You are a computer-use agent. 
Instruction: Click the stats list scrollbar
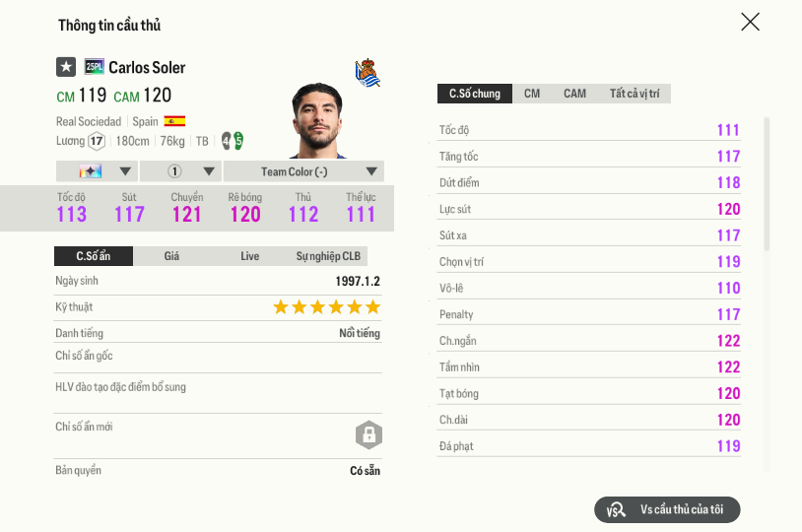pos(768,187)
